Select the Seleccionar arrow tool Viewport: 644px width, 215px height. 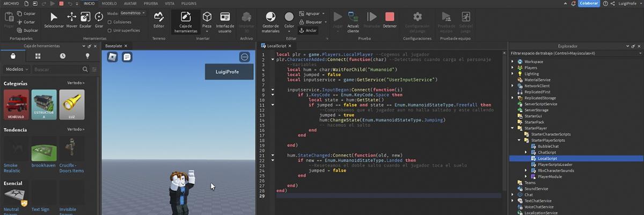(54, 20)
